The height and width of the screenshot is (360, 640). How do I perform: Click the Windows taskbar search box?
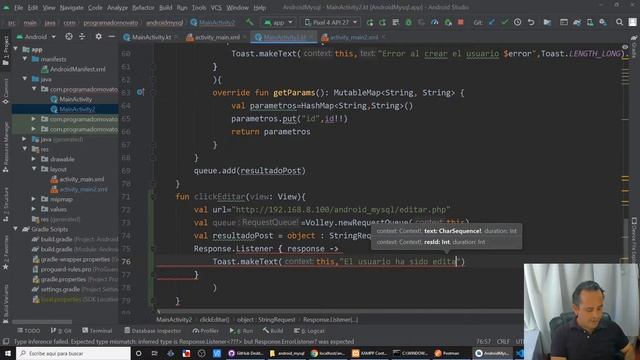coord(73,353)
